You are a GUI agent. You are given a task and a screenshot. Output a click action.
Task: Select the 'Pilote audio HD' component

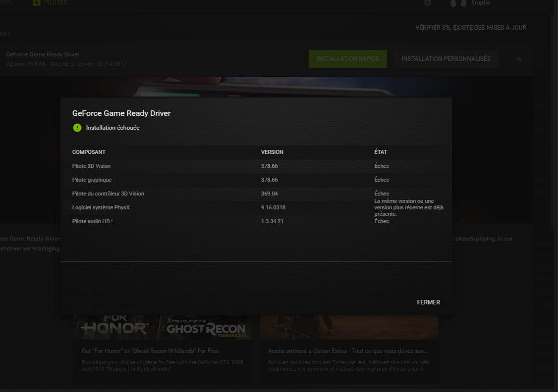(x=92, y=221)
